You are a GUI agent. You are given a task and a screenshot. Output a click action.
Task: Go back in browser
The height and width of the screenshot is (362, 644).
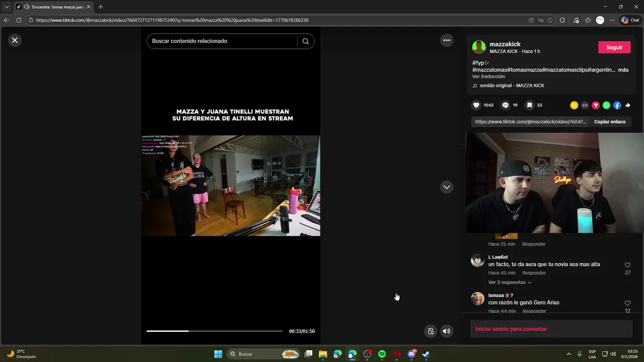click(x=7, y=20)
